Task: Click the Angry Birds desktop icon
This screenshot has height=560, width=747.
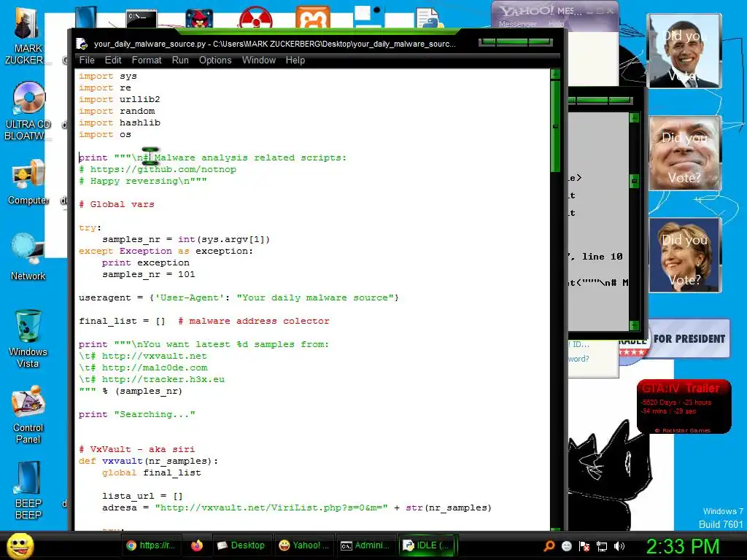Action: click(x=199, y=18)
